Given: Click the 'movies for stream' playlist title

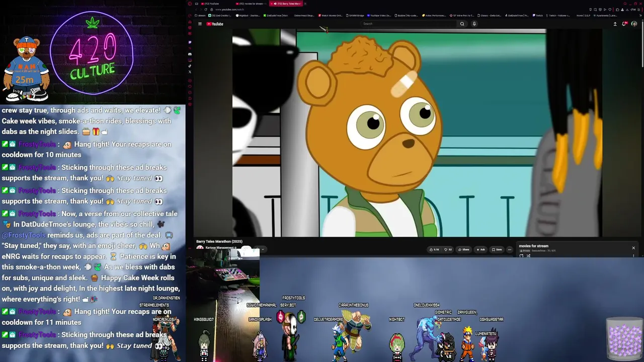Looking at the screenshot, I should [x=533, y=246].
